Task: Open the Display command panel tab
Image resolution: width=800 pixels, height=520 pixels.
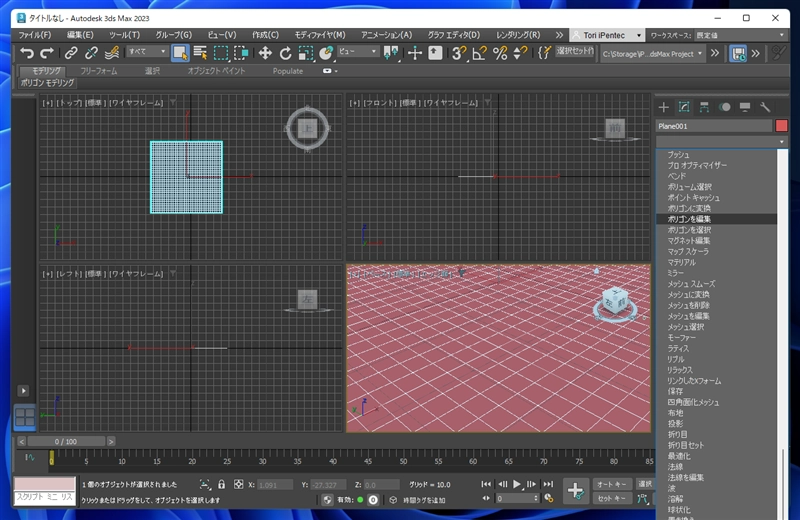Action: pyautogui.click(x=745, y=107)
